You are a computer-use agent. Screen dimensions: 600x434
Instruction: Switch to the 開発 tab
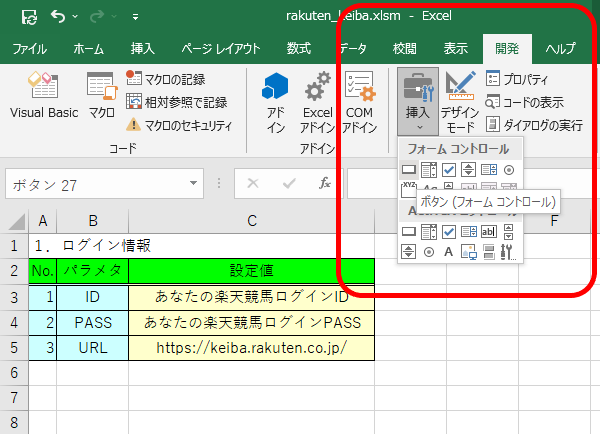[x=507, y=49]
